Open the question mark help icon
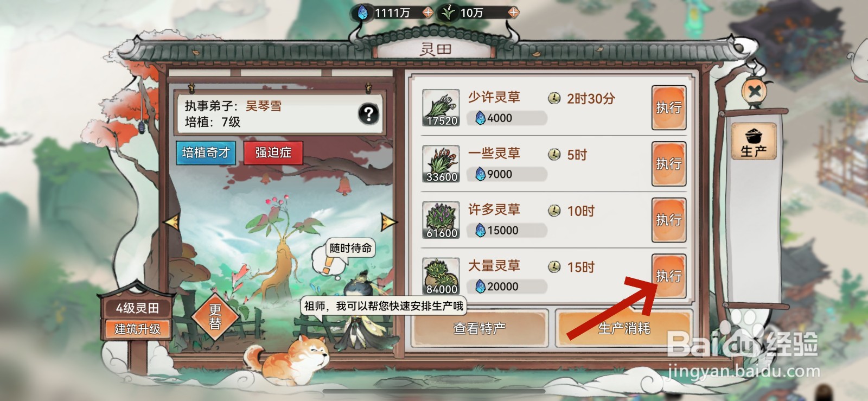 (368, 114)
